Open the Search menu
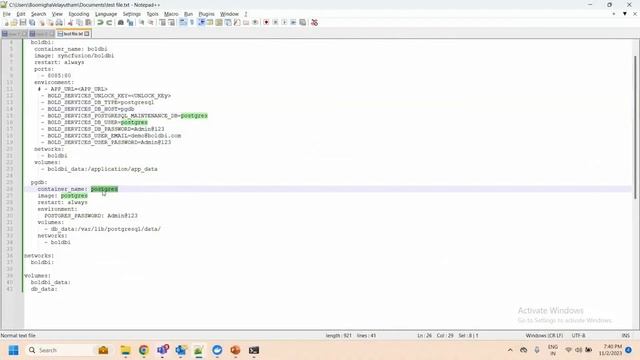The image size is (640, 360). tap(38, 14)
